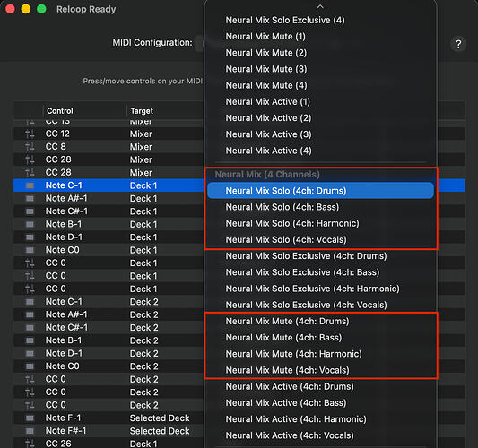The width and height of the screenshot is (478, 448).
Task: Select the Note B-1 Deck 1 row
Action: (109, 225)
